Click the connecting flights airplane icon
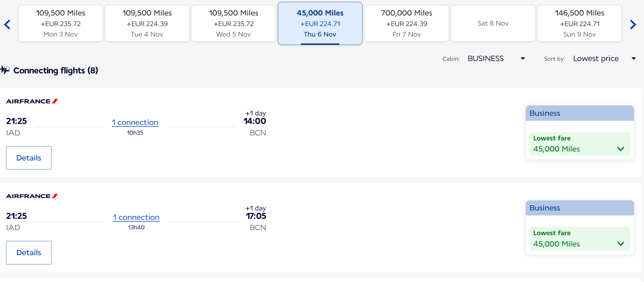The width and height of the screenshot is (644, 282). [x=5, y=70]
